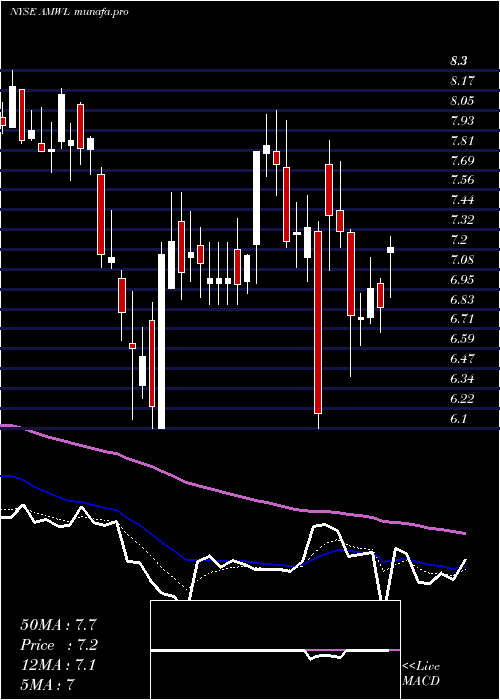This screenshot has width=500, height=700.
Task: Click the 7.93 price axis label
Action: pyautogui.click(x=462, y=121)
